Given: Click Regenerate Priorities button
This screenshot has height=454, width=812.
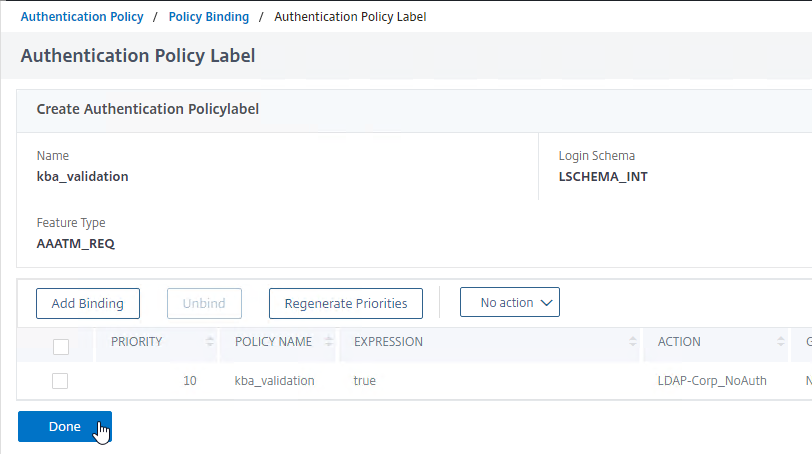Looking at the screenshot, I should click(x=346, y=303).
